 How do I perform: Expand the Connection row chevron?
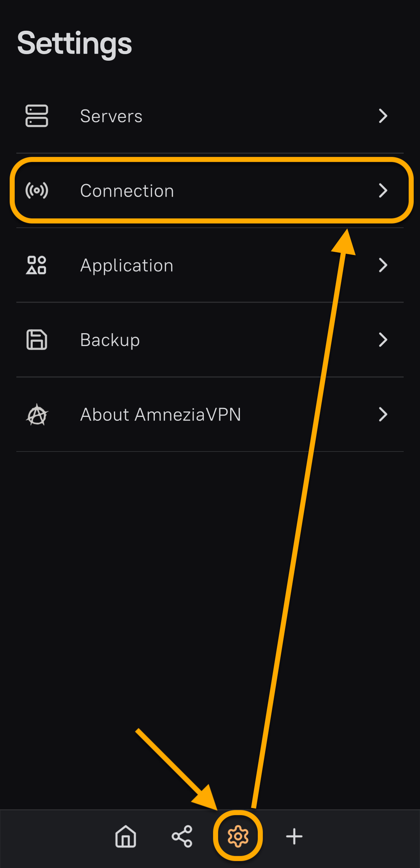pyautogui.click(x=383, y=191)
